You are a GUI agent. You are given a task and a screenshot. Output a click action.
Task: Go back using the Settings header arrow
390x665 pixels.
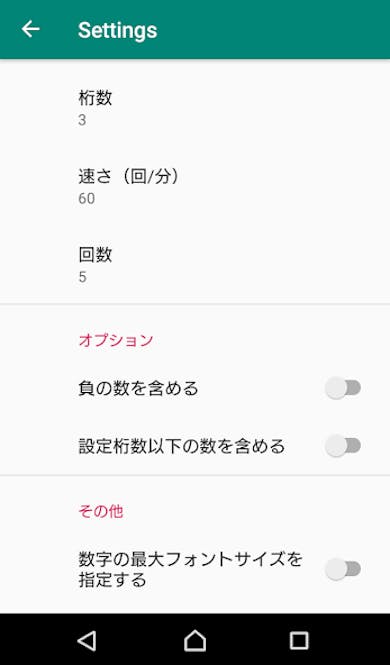31,29
